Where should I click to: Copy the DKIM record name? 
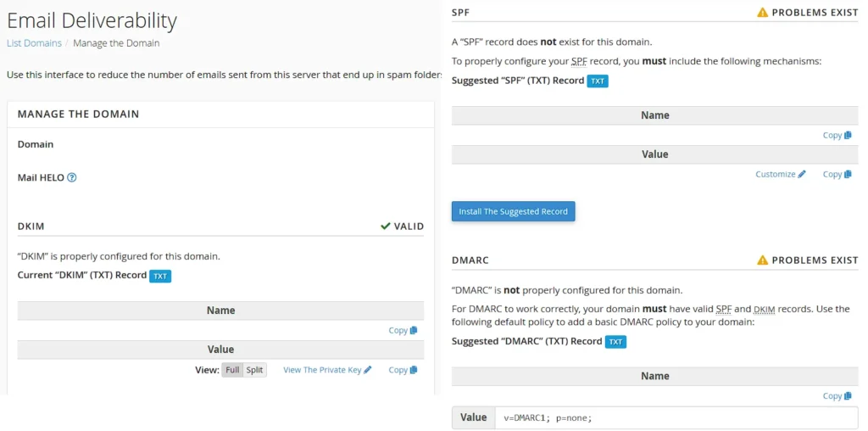tap(403, 330)
